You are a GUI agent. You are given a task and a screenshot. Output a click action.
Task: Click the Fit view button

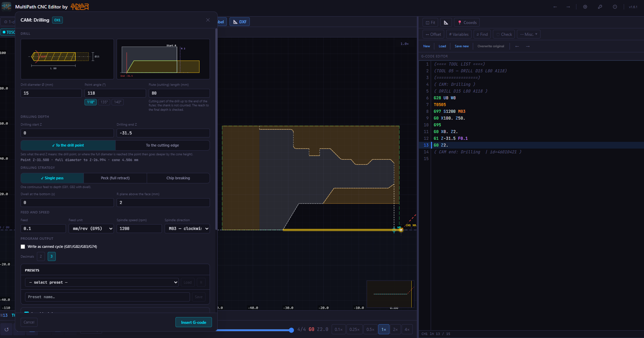pos(430,23)
